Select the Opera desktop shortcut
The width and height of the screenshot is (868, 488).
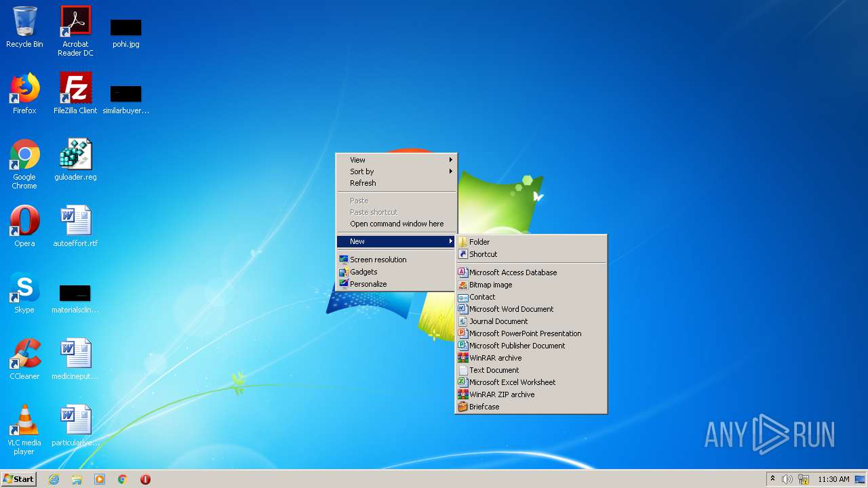click(x=24, y=226)
